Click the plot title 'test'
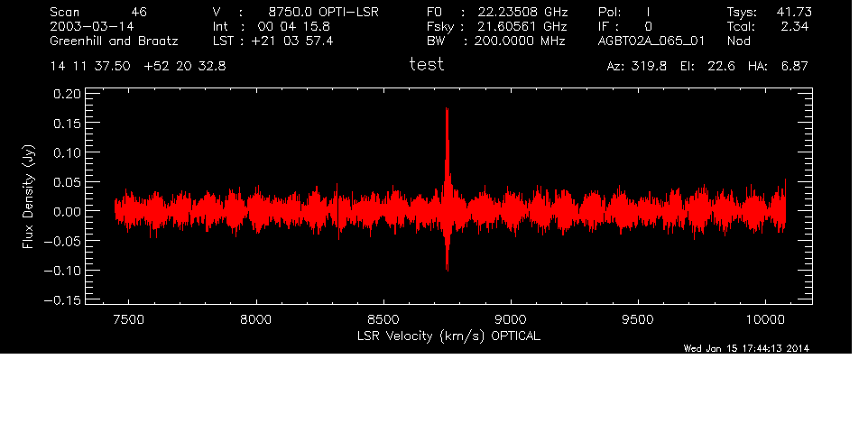The height and width of the screenshot is (442, 868). coord(427,65)
